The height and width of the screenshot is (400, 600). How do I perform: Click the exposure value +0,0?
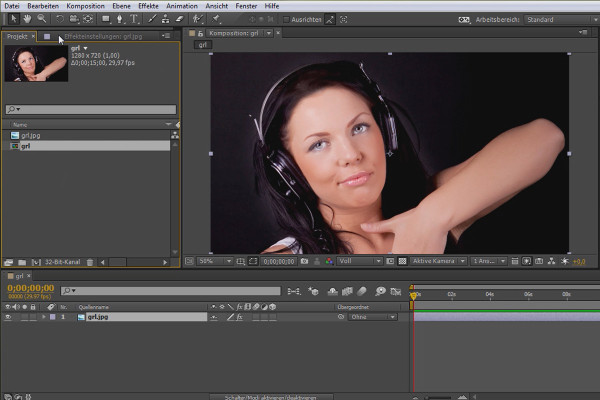pyautogui.click(x=579, y=262)
